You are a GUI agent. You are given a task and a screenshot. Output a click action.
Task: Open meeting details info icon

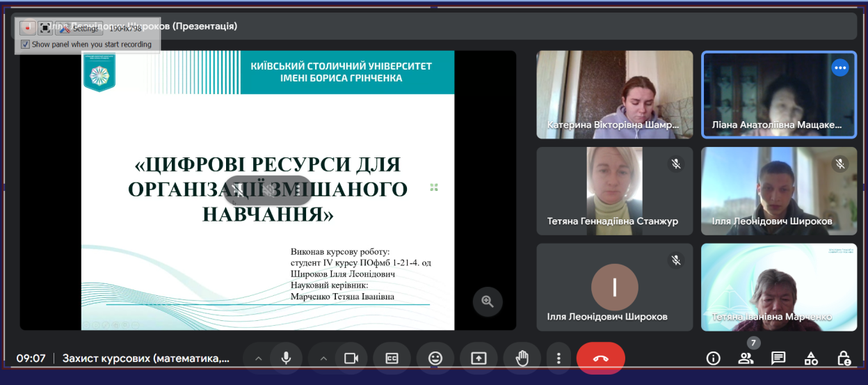[x=713, y=359]
